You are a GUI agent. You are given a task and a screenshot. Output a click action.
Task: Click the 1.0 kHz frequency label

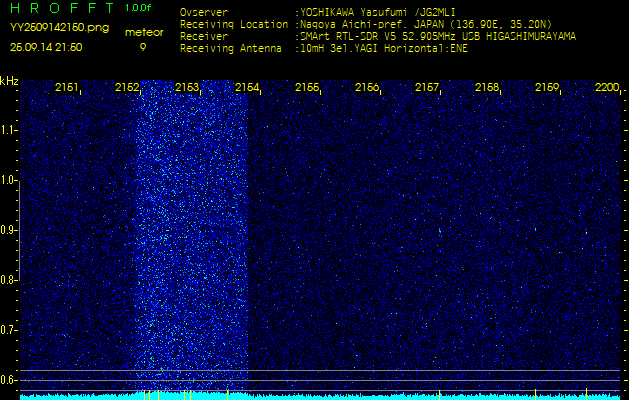(x=8, y=180)
